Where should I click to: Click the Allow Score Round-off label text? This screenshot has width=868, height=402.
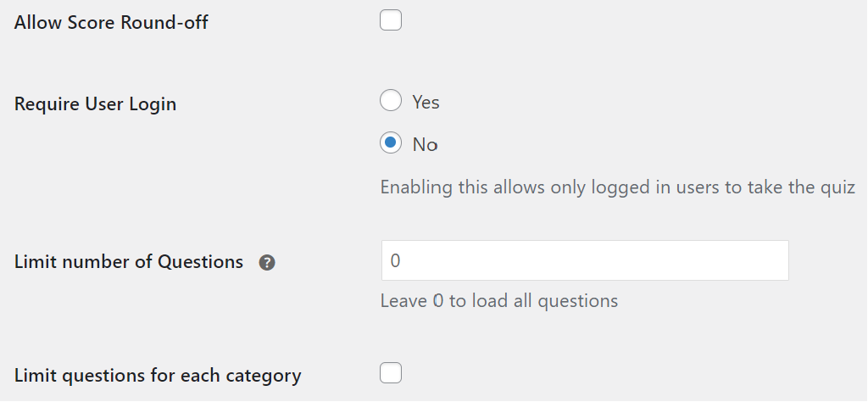pyautogui.click(x=111, y=23)
